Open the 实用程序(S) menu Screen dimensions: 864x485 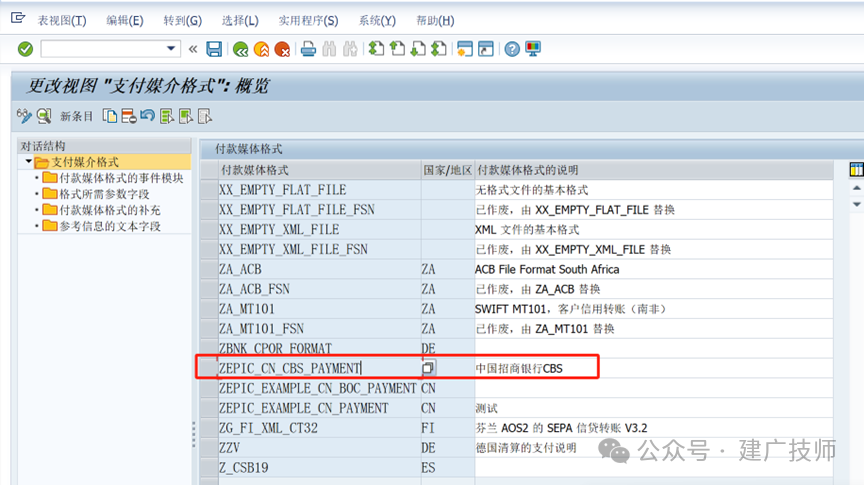(308, 20)
